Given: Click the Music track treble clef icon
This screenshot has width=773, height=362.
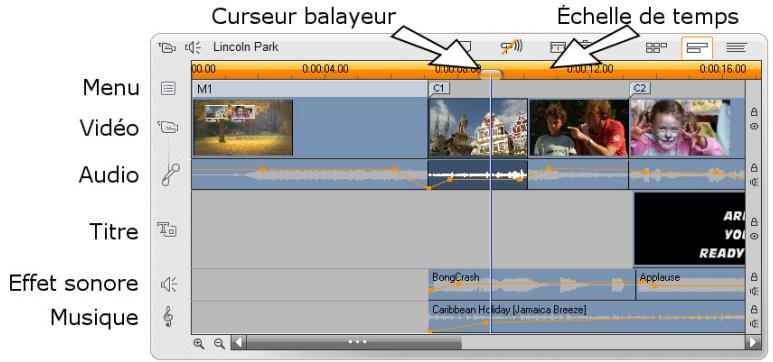Looking at the screenshot, I should coord(169,317).
